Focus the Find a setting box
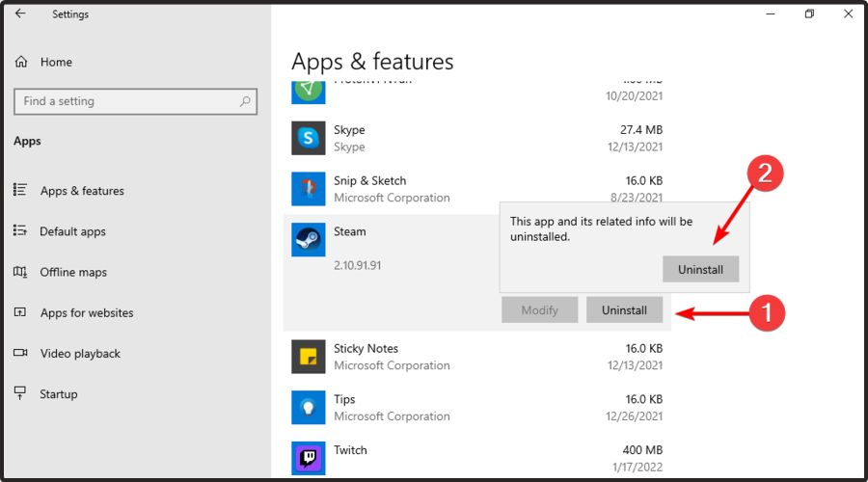 (135, 101)
